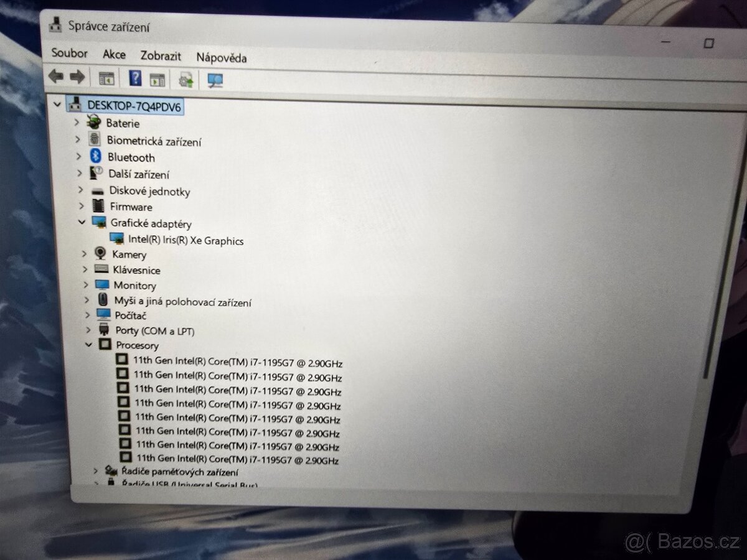Collapse the Procesory category
747x560 pixels.
pos(89,345)
